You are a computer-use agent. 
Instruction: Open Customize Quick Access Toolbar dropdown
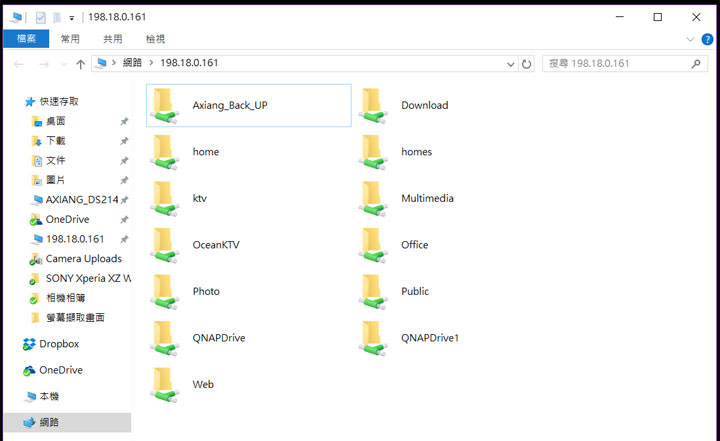tap(72, 18)
